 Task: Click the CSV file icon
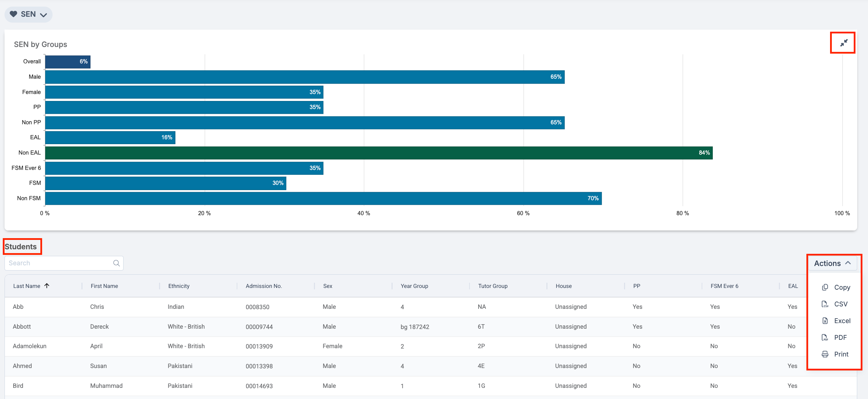tap(825, 304)
